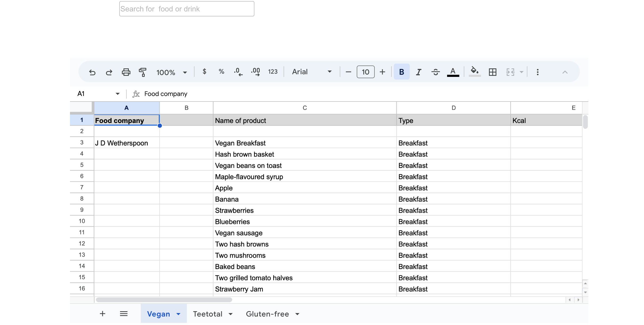Decrease font size minus button
Image resolution: width=644 pixels, height=325 pixels.
pyautogui.click(x=349, y=72)
